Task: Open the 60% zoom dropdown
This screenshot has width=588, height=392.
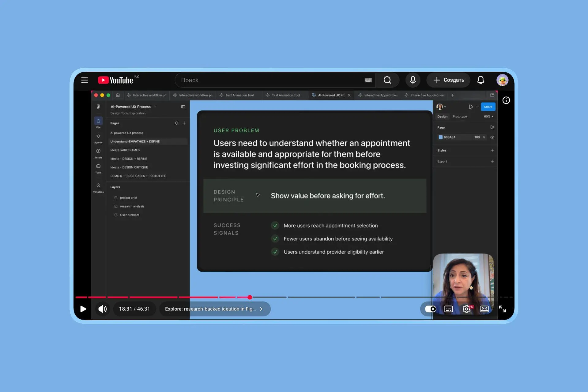Action: [x=488, y=116]
